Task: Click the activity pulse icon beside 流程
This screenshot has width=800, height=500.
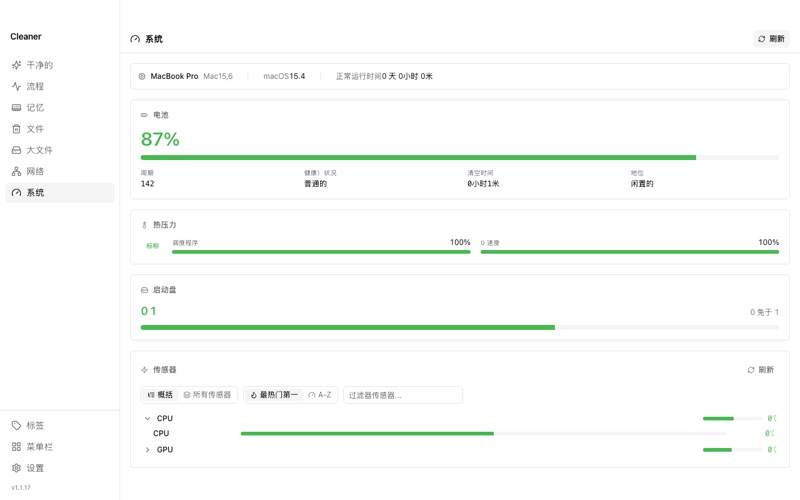Action: click(16, 86)
